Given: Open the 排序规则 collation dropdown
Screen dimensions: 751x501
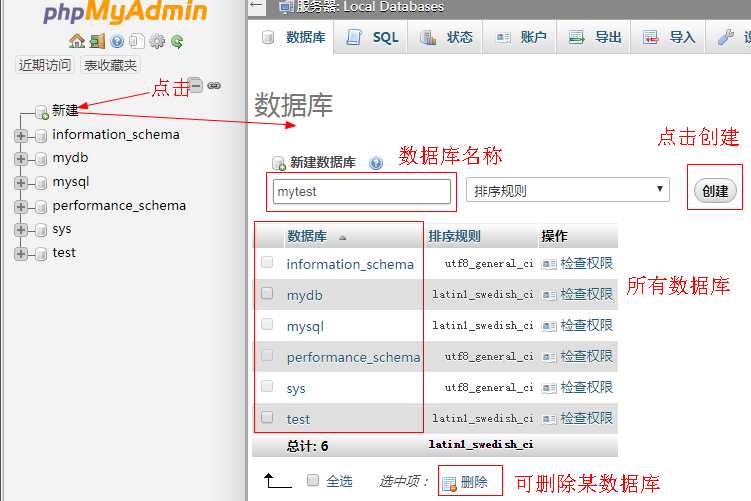Looking at the screenshot, I should [x=568, y=190].
